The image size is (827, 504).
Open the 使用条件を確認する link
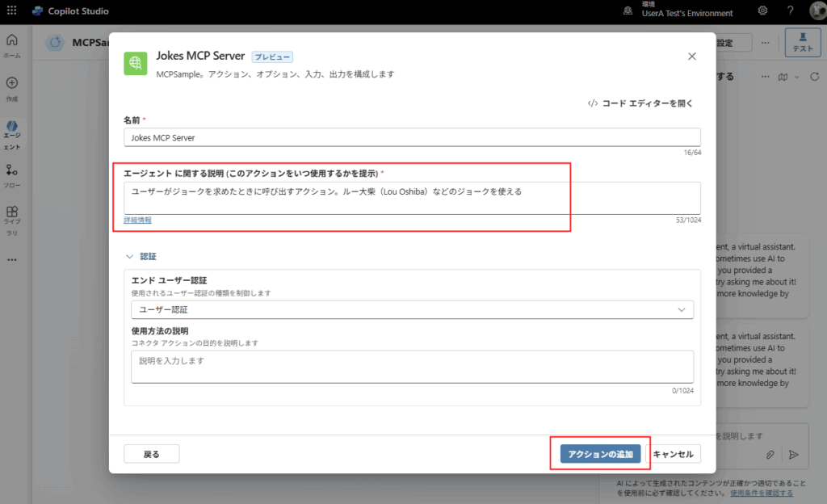pos(761,493)
